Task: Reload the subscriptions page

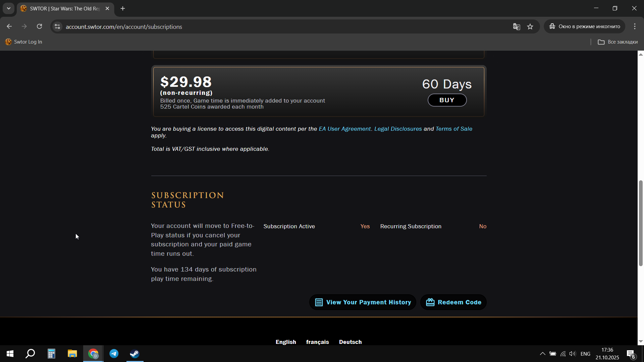Action: [x=39, y=26]
